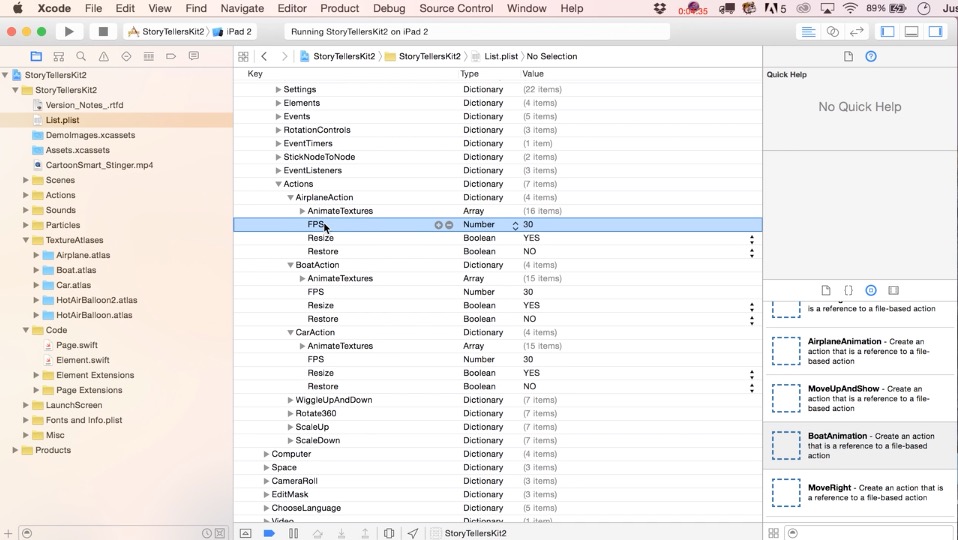The width and height of the screenshot is (958, 540).
Task: Collapse the BoatAction dictionary
Action: (x=290, y=265)
